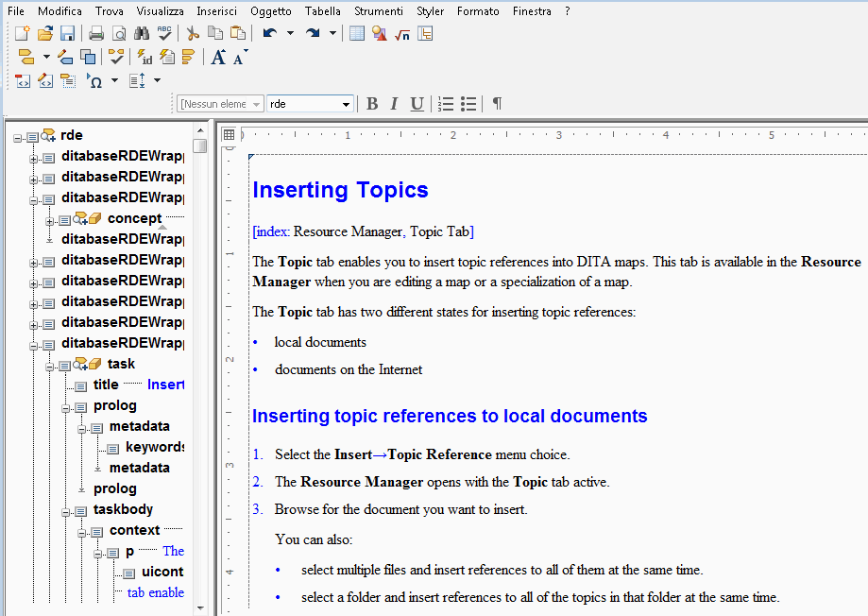The height and width of the screenshot is (616, 868).
Task: Collapse the task node in tree
Action: [50, 367]
